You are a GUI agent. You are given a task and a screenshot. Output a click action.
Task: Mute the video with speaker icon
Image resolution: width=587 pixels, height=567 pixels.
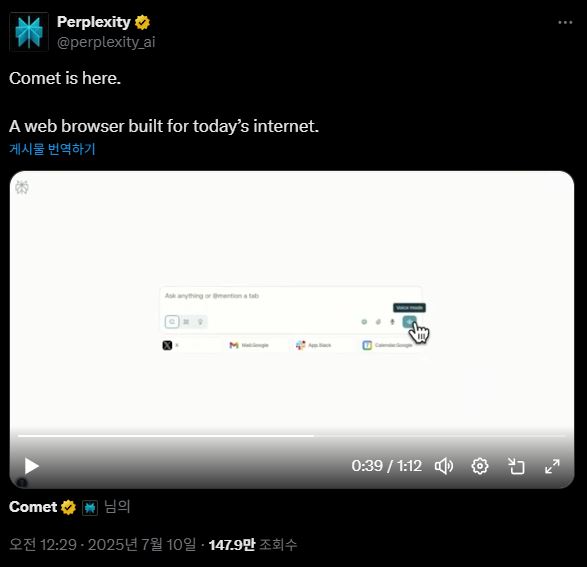coord(444,466)
